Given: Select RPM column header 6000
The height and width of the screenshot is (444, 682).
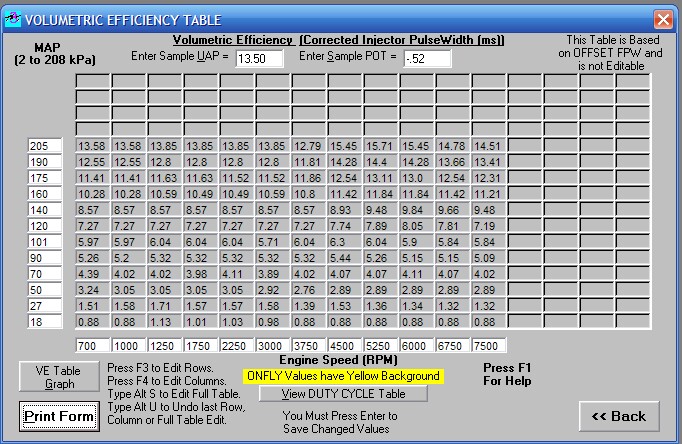Looking at the screenshot, I should (418, 346).
